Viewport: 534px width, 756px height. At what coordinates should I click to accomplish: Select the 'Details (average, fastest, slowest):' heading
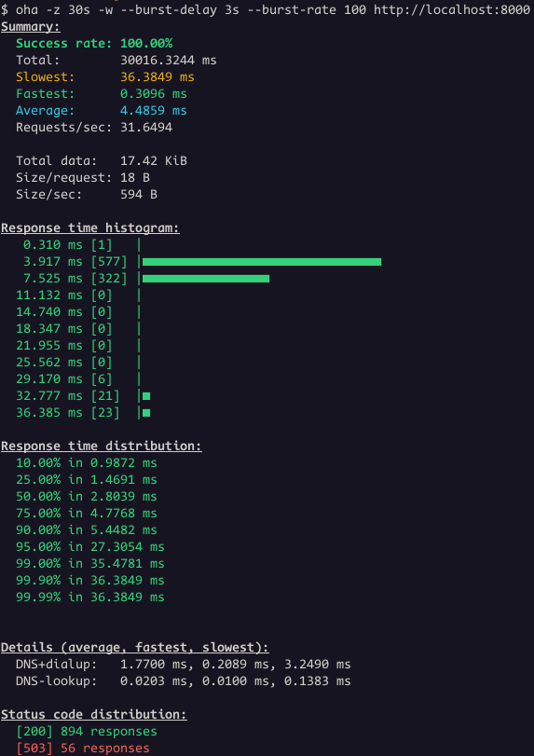pos(135,648)
